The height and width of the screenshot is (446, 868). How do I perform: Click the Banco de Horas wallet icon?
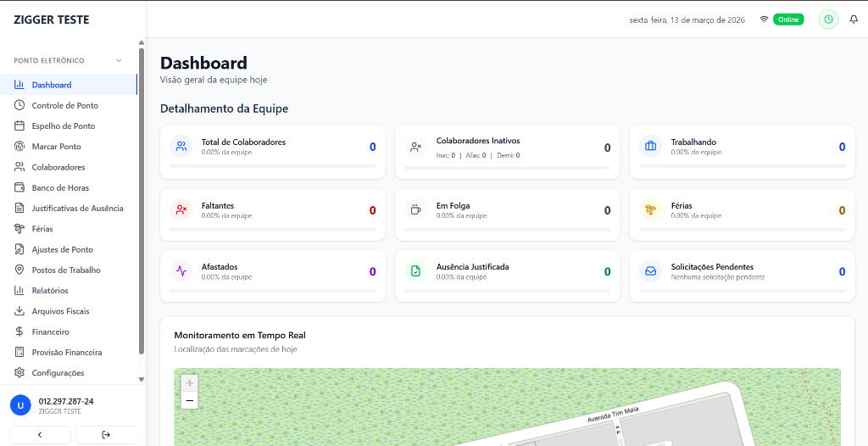point(19,187)
